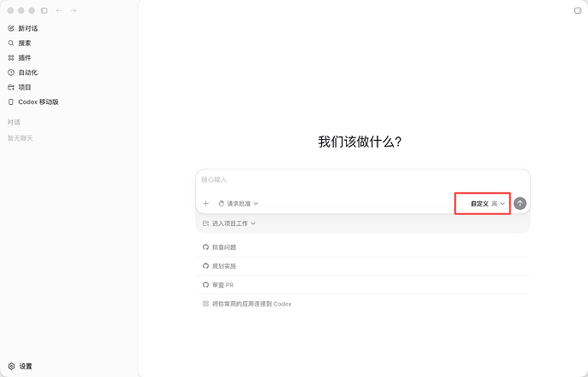Choose the 排查问题 suggestion
The width and height of the screenshot is (588, 377).
[x=363, y=247]
